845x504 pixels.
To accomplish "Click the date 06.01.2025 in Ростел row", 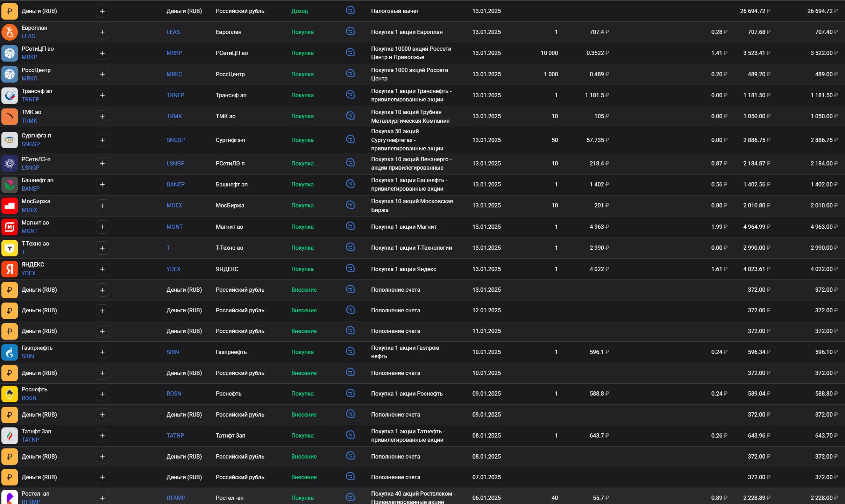I will pyautogui.click(x=487, y=498).
